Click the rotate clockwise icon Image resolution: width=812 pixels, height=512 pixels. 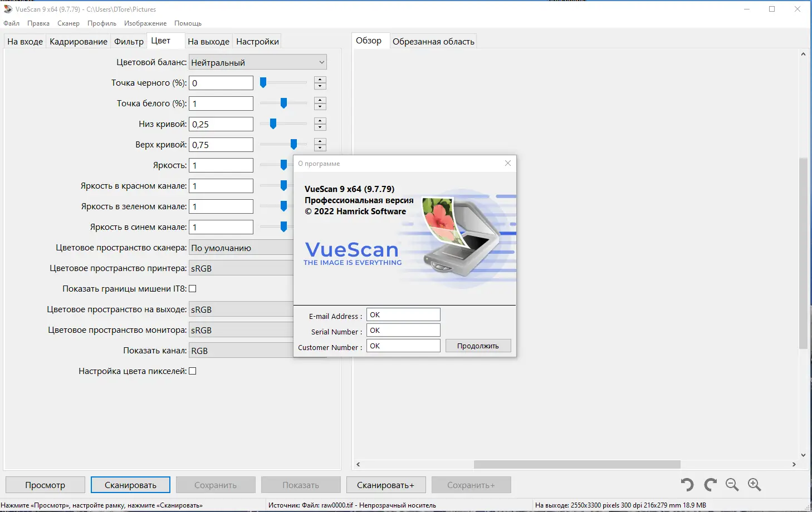click(710, 484)
